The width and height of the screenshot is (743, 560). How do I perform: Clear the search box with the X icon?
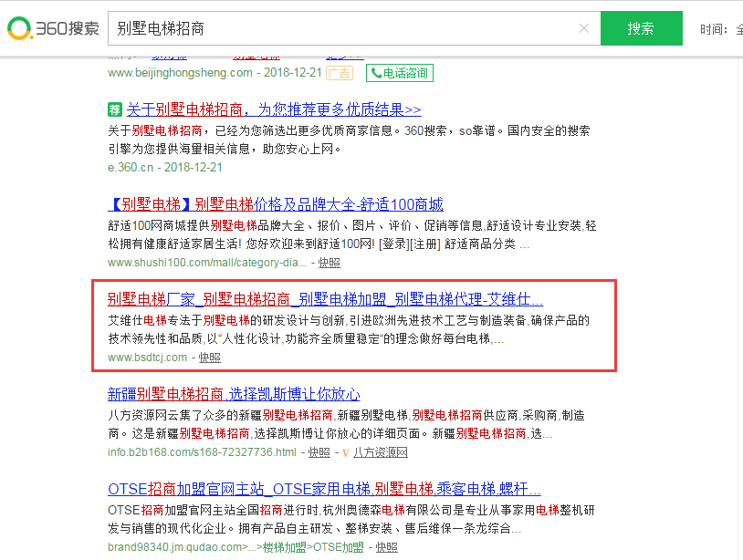584,28
